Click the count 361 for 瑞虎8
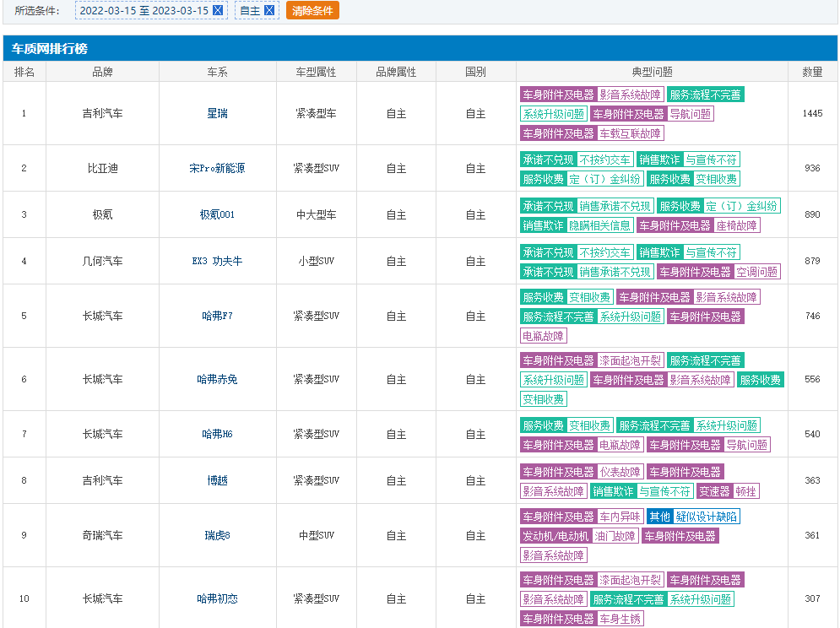 pos(812,535)
